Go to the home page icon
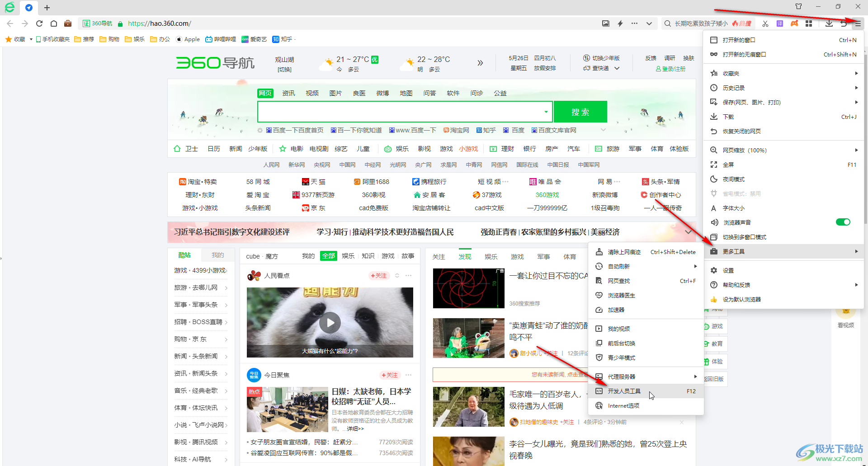This screenshot has height=466, width=868. click(54, 24)
